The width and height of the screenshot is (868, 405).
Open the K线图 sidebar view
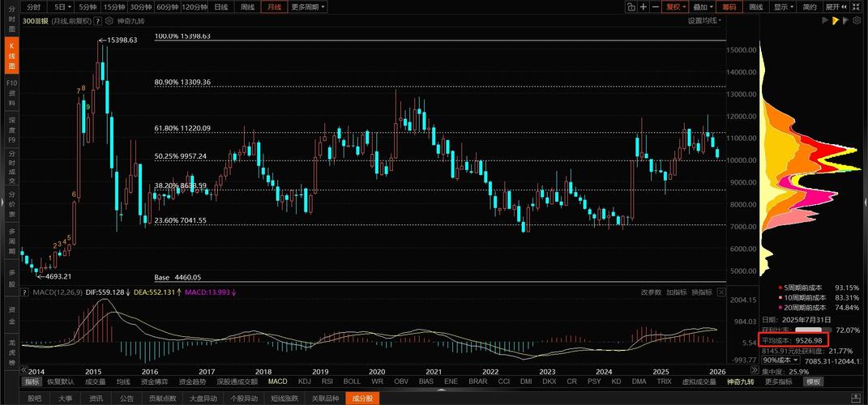click(x=11, y=56)
